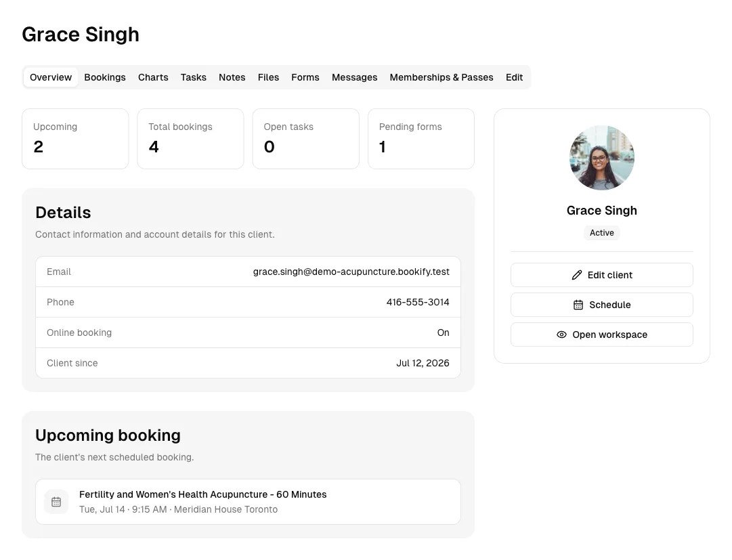Select the Edit tab
Viewport: 732px width, 560px height.
(x=515, y=77)
